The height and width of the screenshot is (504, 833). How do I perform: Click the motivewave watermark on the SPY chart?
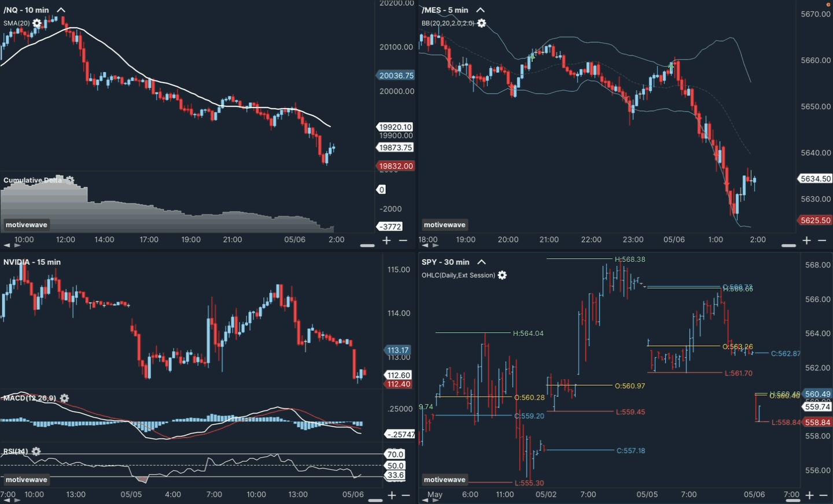pyautogui.click(x=444, y=479)
